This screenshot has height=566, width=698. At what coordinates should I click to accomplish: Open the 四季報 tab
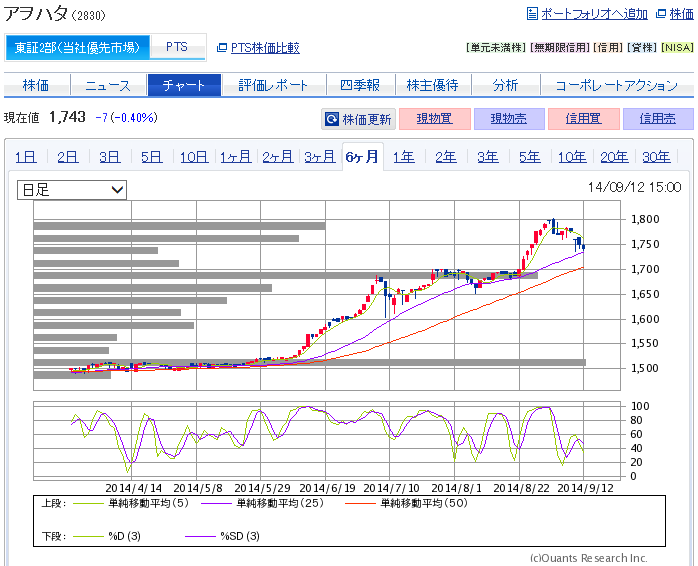361,85
